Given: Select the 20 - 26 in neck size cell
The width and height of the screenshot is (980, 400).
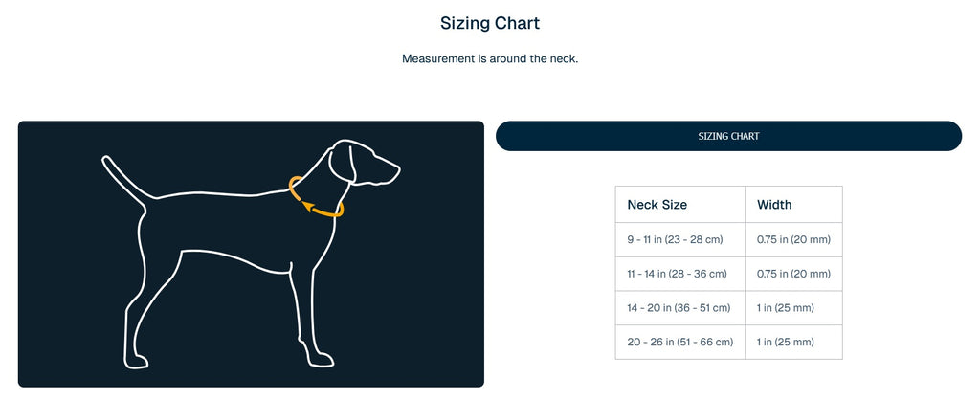Looking at the screenshot, I should (679, 342).
